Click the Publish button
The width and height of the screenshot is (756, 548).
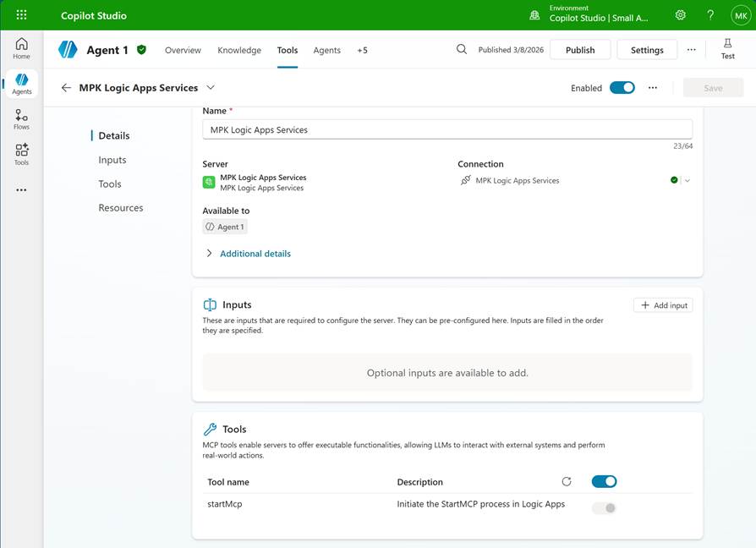point(580,50)
